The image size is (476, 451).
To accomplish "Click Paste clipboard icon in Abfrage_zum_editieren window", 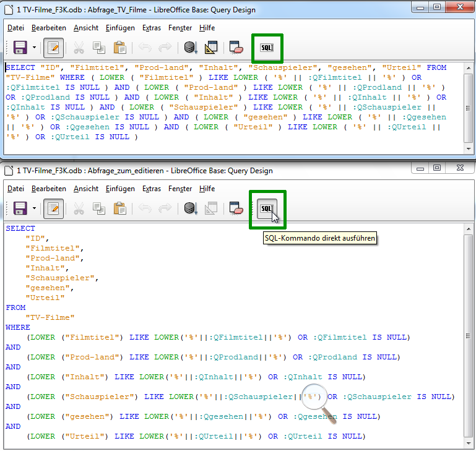I will click(x=120, y=208).
